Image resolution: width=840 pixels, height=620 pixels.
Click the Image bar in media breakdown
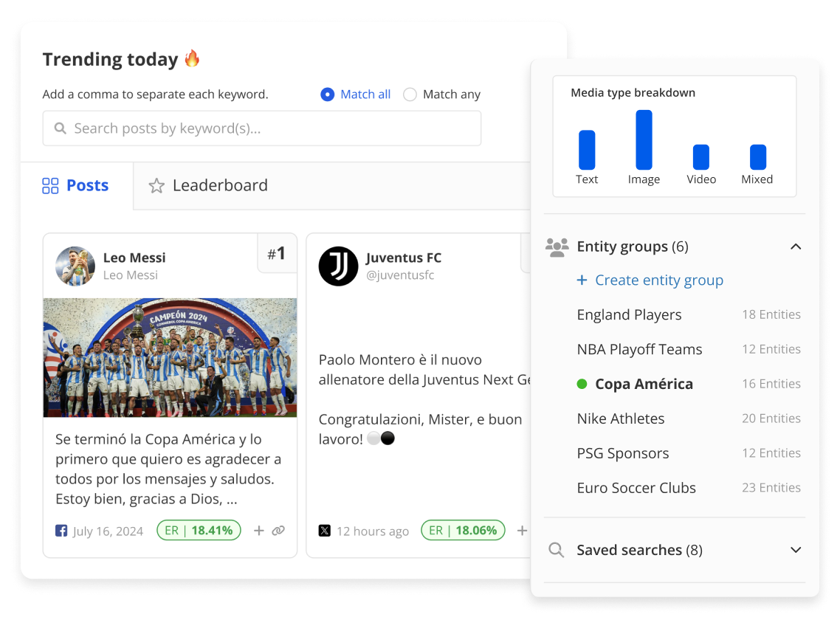pos(644,140)
